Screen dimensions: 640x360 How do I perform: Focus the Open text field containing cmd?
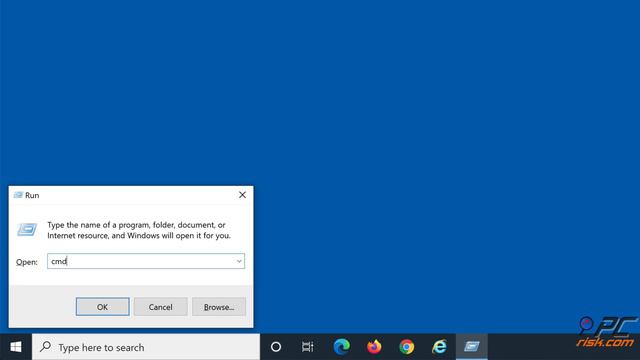(146, 261)
